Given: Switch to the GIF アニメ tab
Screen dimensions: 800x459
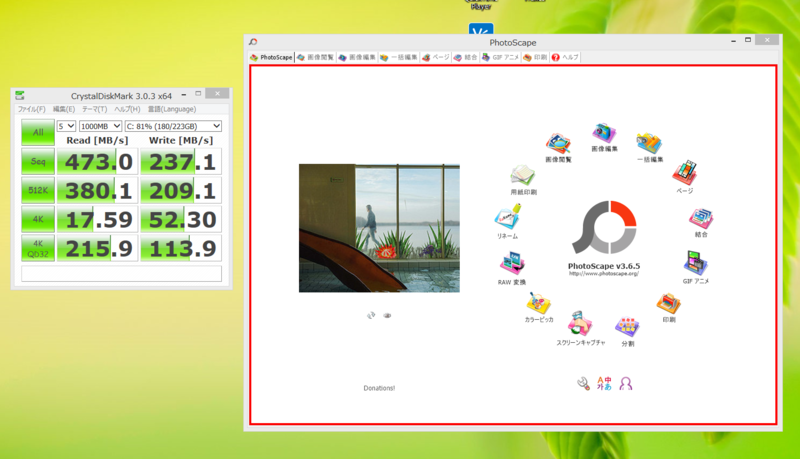Looking at the screenshot, I should [500, 57].
